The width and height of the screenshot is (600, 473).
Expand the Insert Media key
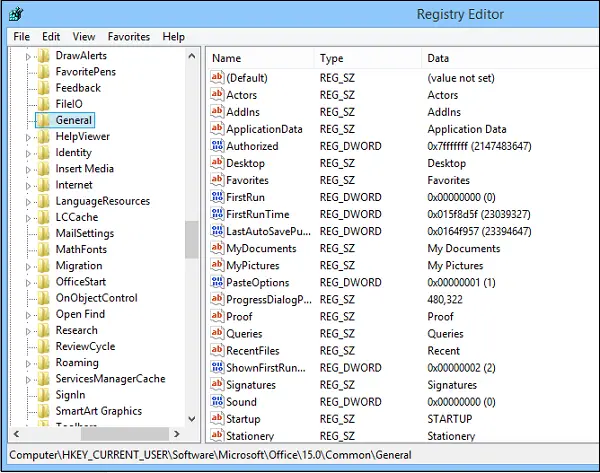pos(28,170)
